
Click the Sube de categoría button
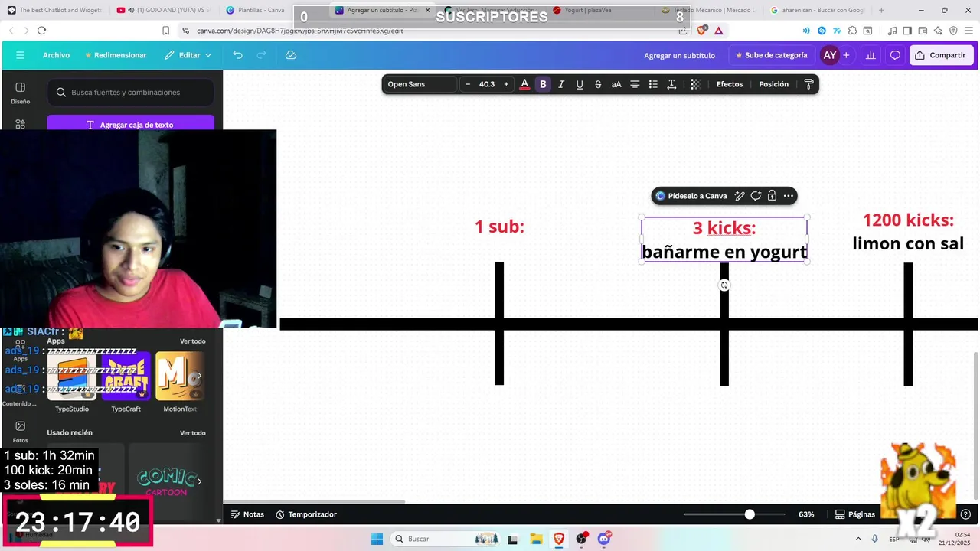click(x=771, y=55)
